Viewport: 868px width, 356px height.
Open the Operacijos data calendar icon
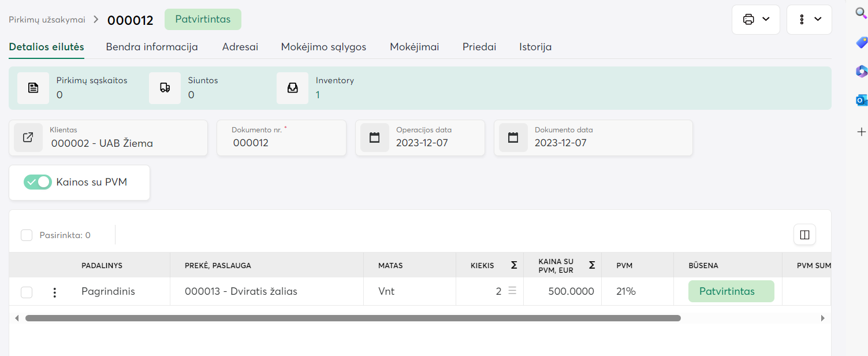(374, 138)
